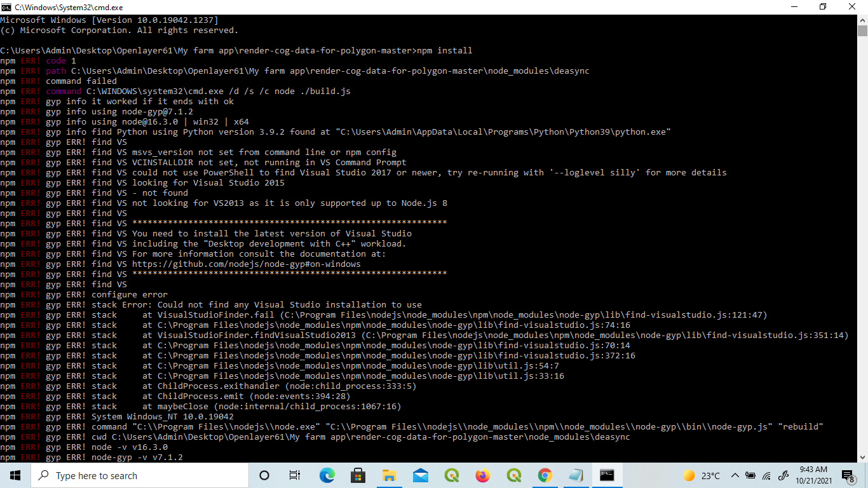868x488 pixels.
Task: Open File Explorer
Action: pos(390,475)
